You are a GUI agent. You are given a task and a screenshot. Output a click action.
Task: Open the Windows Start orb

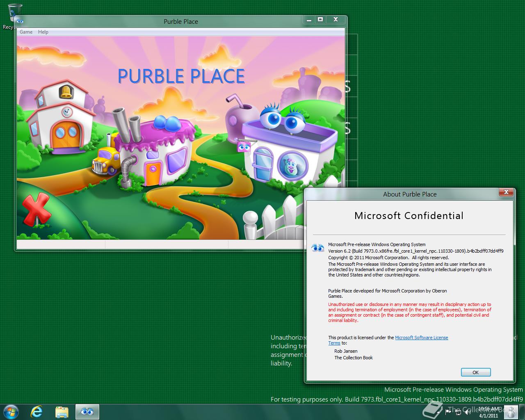pyautogui.click(x=11, y=412)
